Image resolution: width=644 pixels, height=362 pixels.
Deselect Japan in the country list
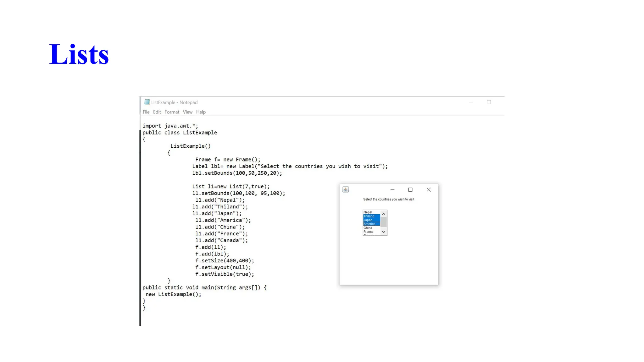(x=368, y=220)
